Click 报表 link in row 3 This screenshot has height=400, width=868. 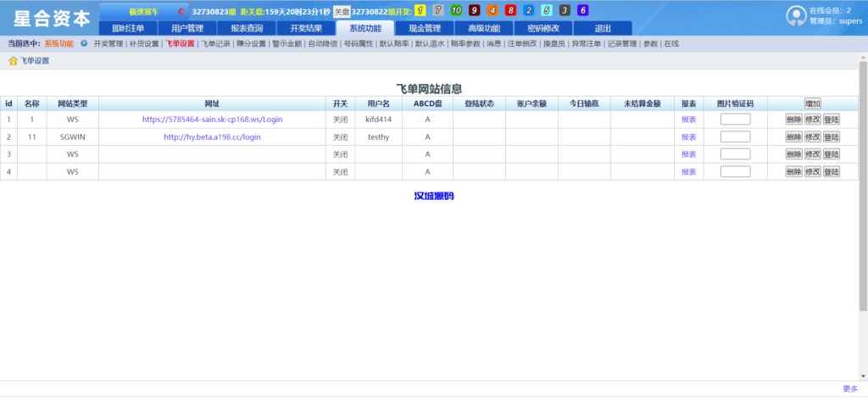[x=688, y=155]
